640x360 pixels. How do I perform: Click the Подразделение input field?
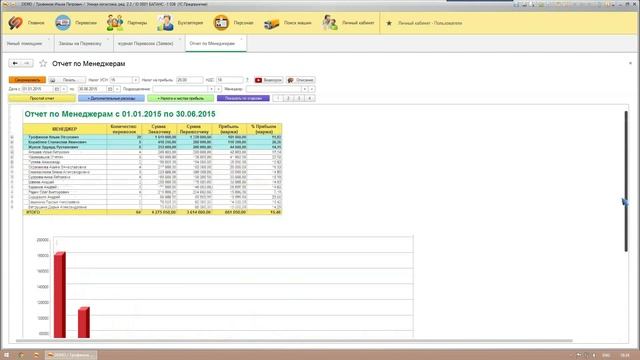click(x=180, y=89)
